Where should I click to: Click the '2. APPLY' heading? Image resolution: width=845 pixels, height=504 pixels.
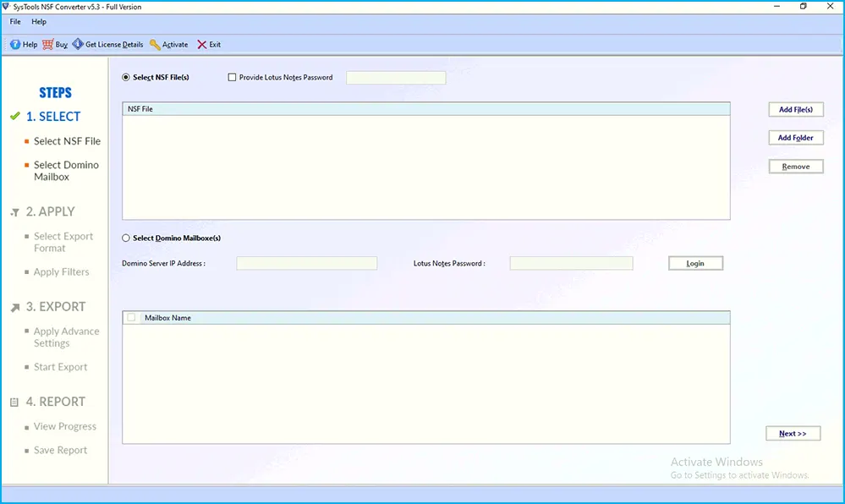[x=51, y=212]
